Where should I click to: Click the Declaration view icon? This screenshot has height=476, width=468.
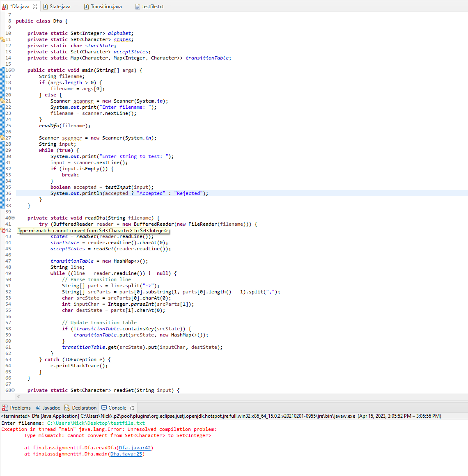click(x=67, y=408)
